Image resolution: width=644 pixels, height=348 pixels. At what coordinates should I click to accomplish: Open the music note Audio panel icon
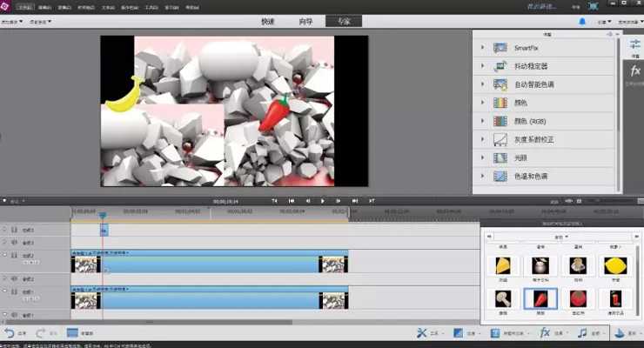tap(582, 333)
